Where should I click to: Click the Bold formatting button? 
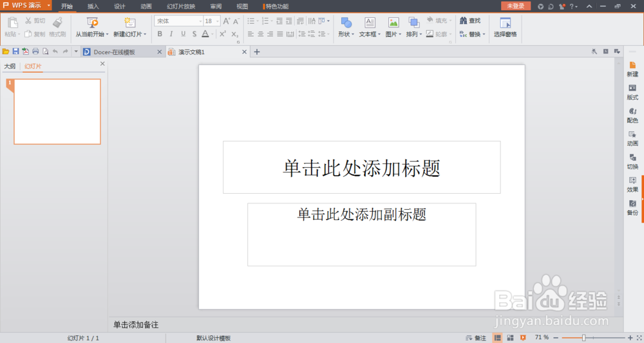pyautogui.click(x=160, y=34)
